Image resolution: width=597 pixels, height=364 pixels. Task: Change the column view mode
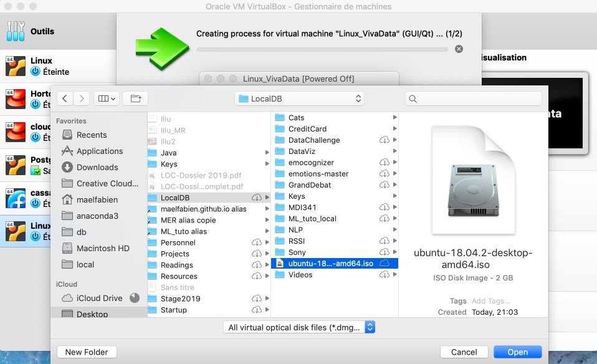(x=107, y=98)
